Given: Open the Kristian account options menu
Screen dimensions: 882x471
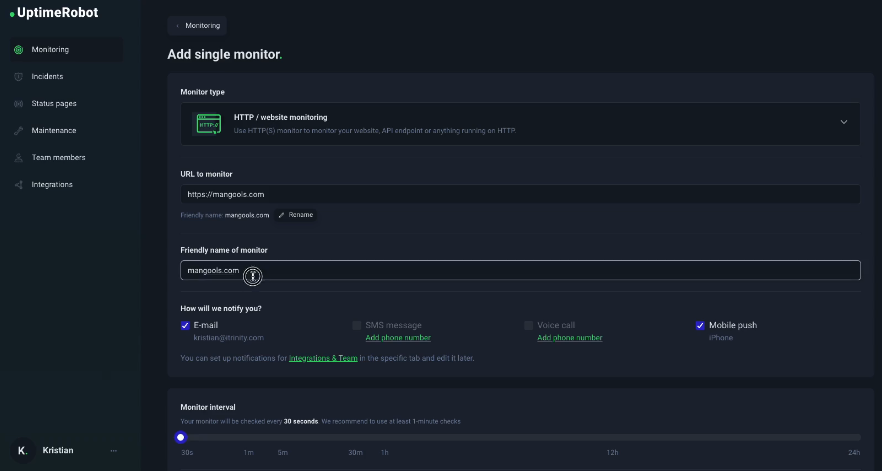Looking at the screenshot, I should [113, 451].
